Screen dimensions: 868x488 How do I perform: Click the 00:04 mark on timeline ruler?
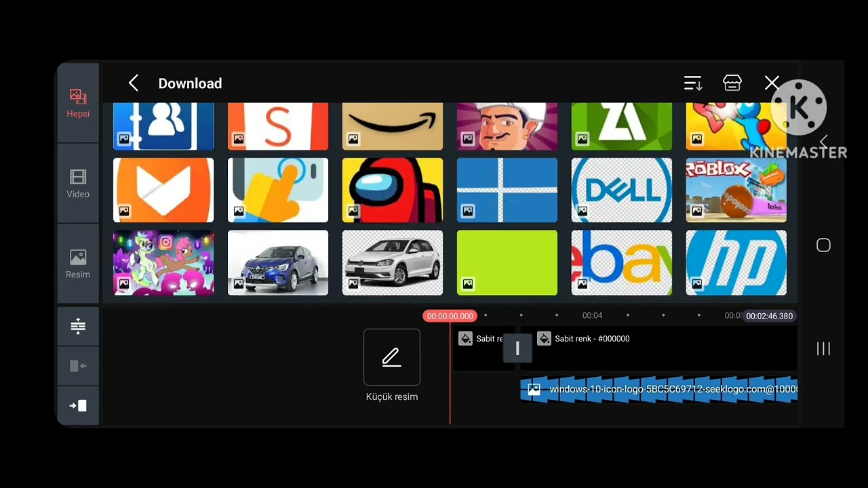click(x=592, y=315)
